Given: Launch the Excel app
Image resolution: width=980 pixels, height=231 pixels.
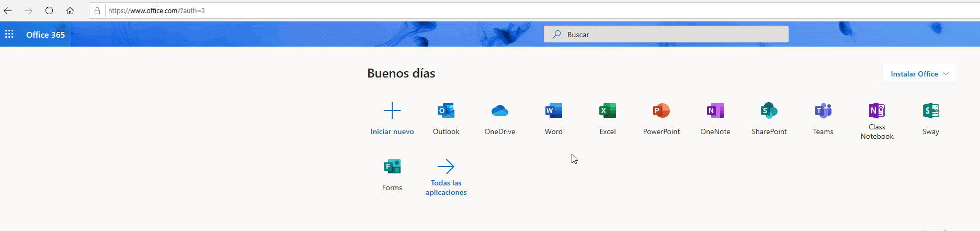Looking at the screenshot, I should (x=607, y=111).
